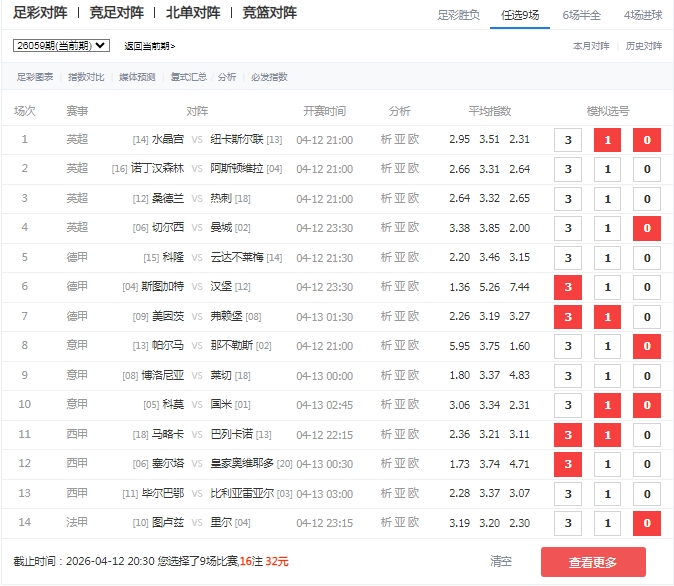The width and height of the screenshot is (674, 586).
Task: Select pick 0 for the 毕尔巴鄂 match
Action: [646, 494]
